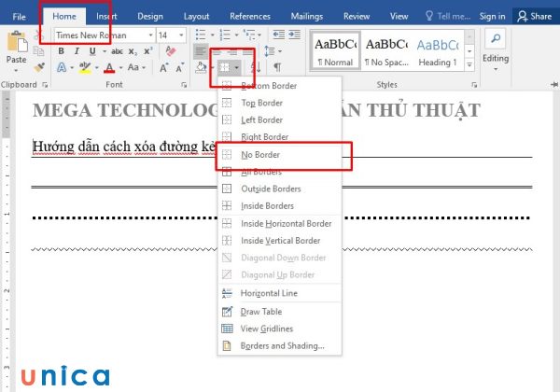Choose Inside Horizontal Border item

pyautogui.click(x=280, y=224)
